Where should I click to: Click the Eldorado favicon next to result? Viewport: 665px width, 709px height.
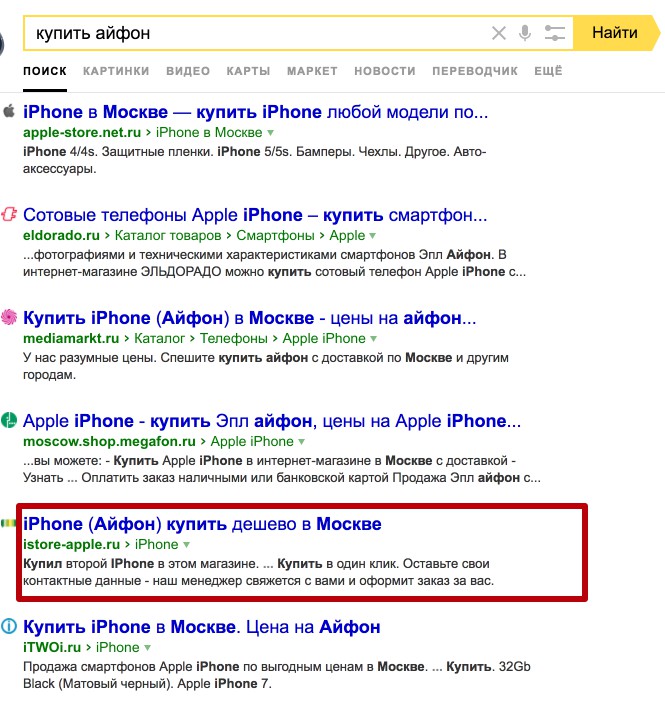9,214
